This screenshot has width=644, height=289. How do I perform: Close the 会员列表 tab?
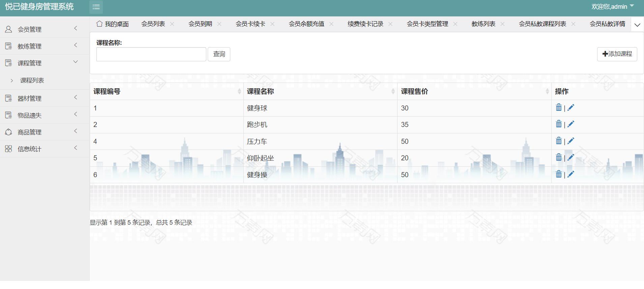pos(172,24)
